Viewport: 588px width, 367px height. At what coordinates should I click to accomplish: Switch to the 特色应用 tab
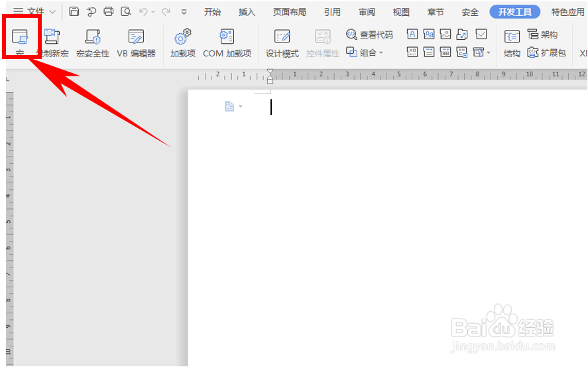point(567,12)
